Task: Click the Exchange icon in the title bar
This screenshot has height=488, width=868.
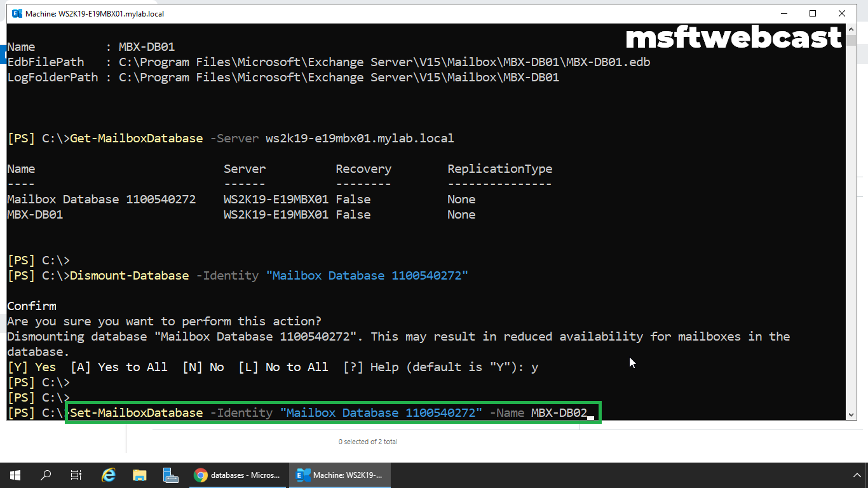Action: [16, 13]
